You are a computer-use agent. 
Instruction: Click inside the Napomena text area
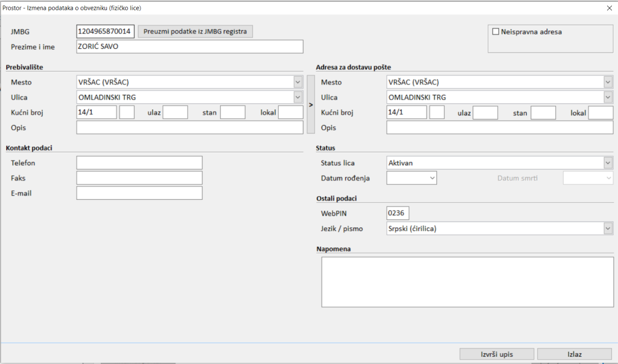pyautogui.click(x=467, y=282)
